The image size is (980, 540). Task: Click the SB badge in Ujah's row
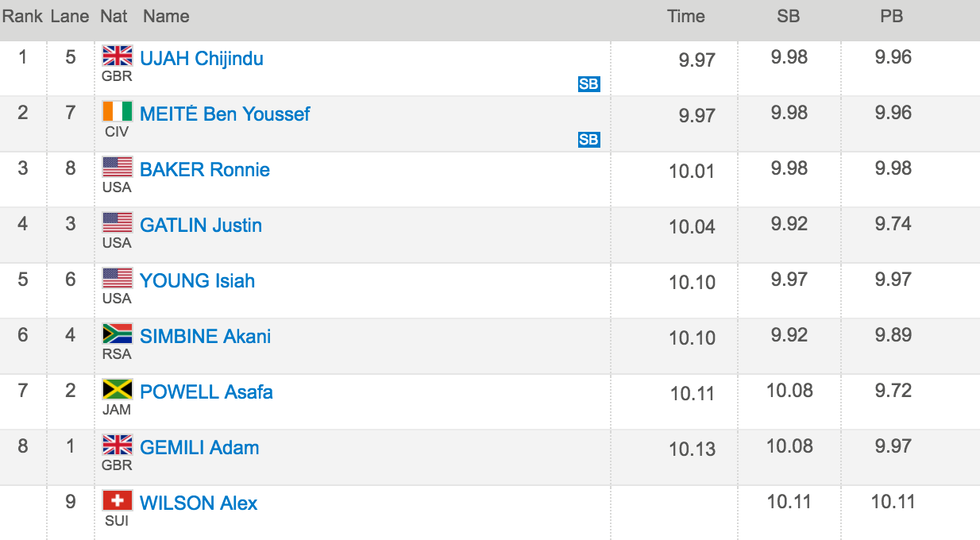tap(588, 84)
